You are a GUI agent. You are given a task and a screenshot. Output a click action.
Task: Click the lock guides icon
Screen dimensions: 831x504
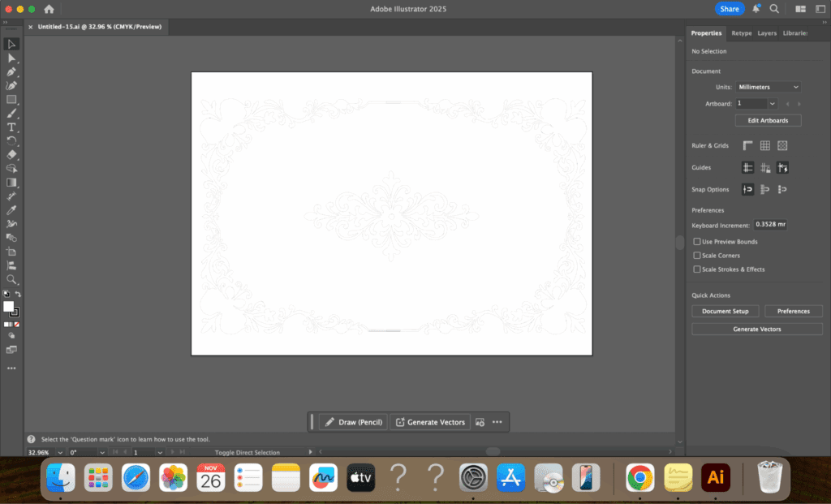click(x=765, y=168)
